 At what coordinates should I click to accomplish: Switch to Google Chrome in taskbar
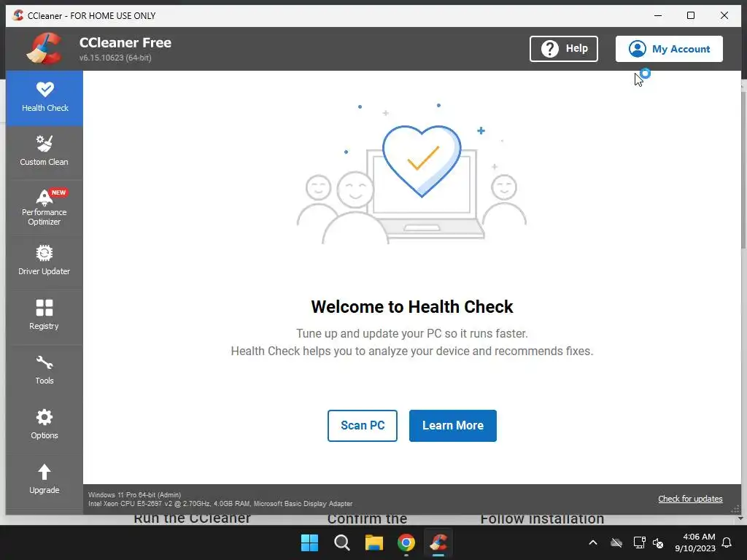[406, 542]
